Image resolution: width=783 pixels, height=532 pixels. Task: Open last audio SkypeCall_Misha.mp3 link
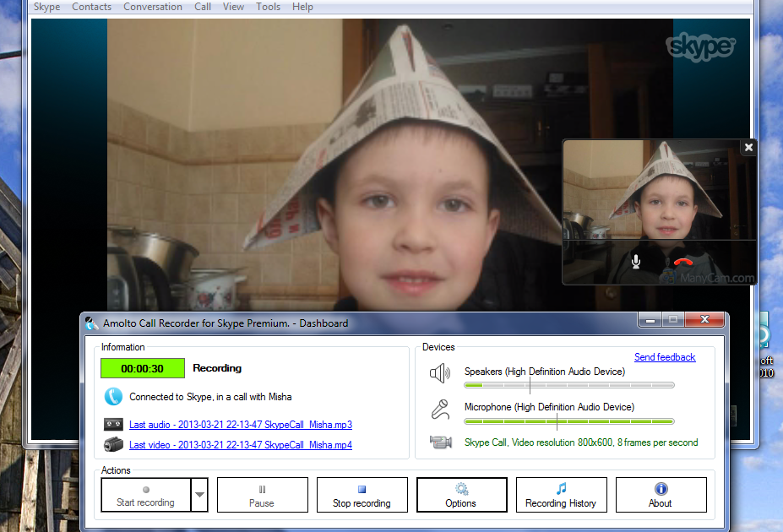(241, 425)
